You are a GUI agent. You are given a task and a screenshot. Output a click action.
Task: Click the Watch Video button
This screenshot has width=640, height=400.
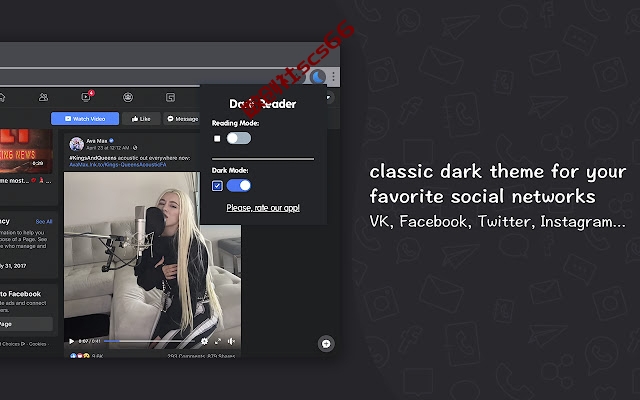pos(85,119)
